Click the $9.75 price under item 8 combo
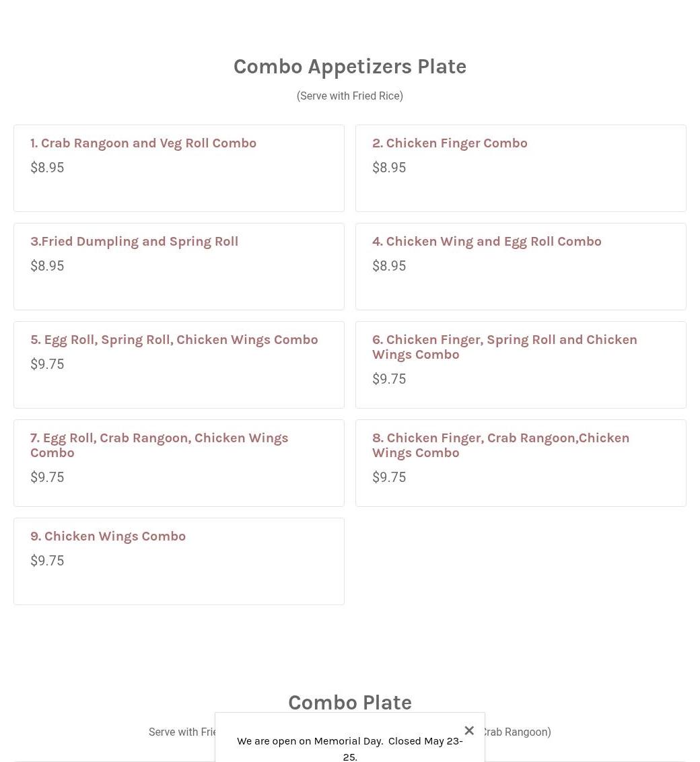700x762 pixels. tap(388, 477)
